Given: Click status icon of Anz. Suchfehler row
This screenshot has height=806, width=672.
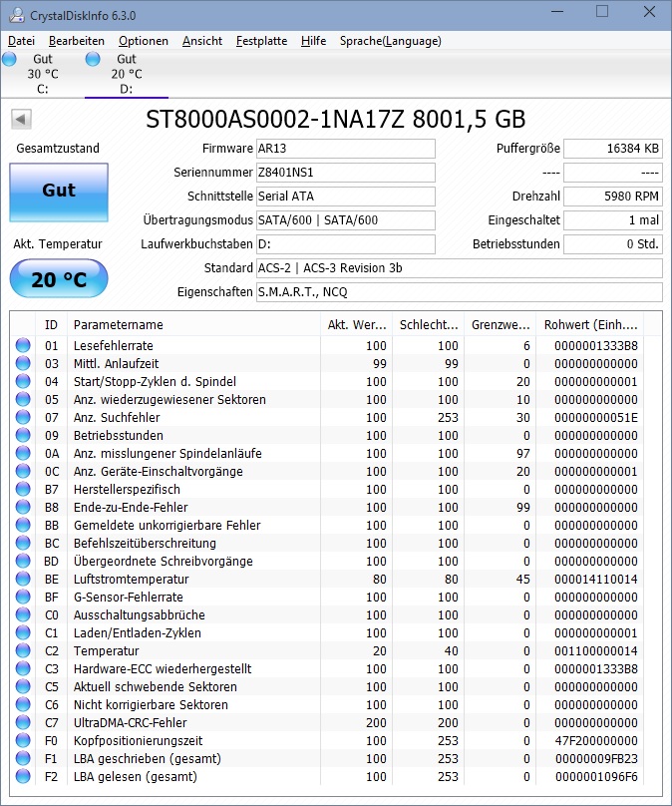Looking at the screenshot, I should (x=23, y=417).
